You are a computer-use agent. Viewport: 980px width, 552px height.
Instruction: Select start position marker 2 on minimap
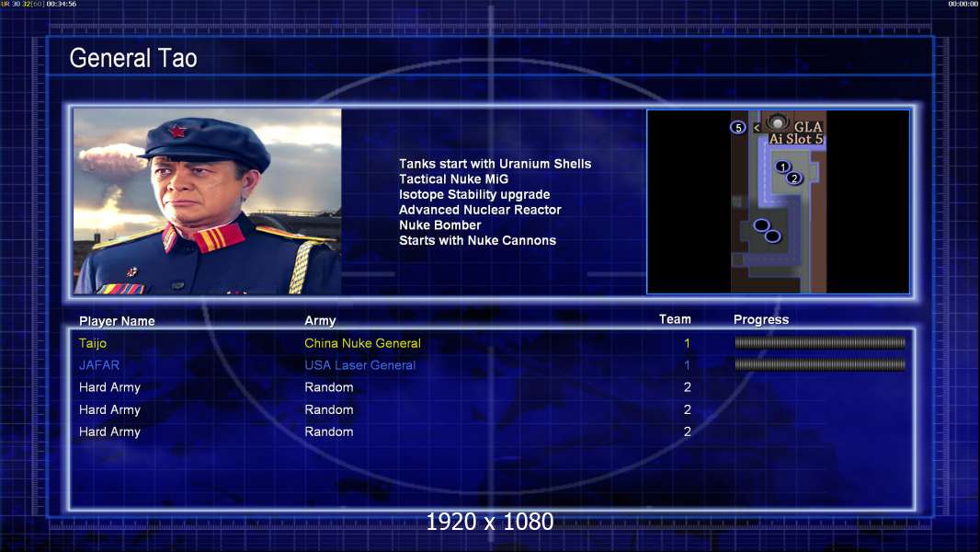point(793,178)
